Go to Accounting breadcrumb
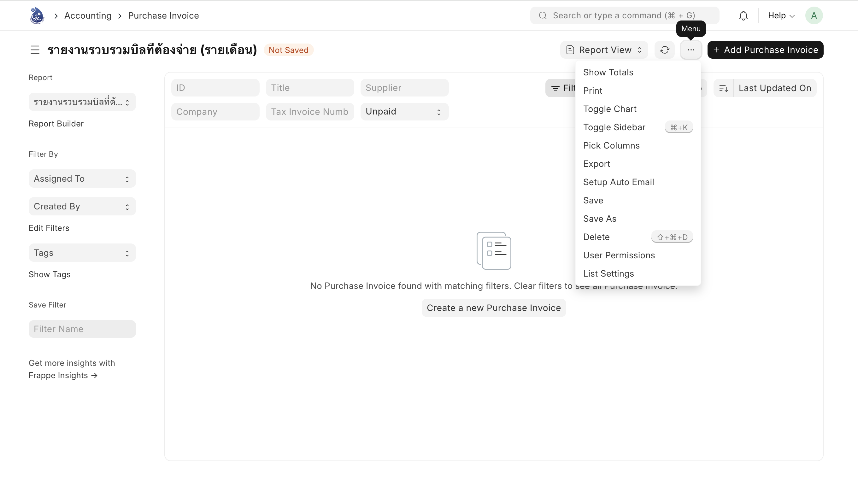The width and height of the screenshot is (858, 504). (x=88, y=16)
